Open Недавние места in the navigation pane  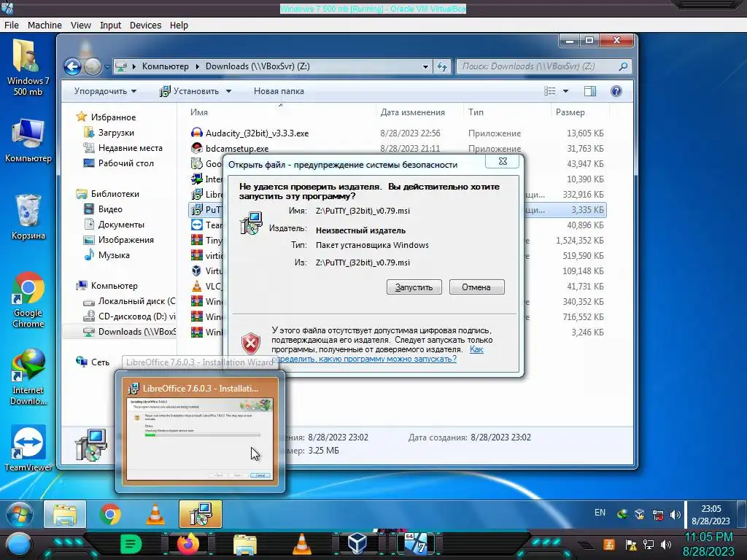tap(130, 147)
